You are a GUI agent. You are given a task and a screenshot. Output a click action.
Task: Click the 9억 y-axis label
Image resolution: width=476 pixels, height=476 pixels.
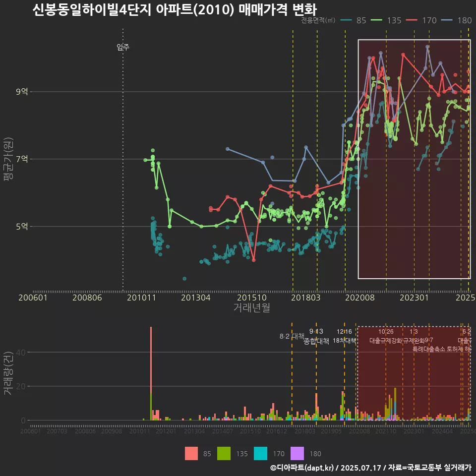click(x=22, y=91)
